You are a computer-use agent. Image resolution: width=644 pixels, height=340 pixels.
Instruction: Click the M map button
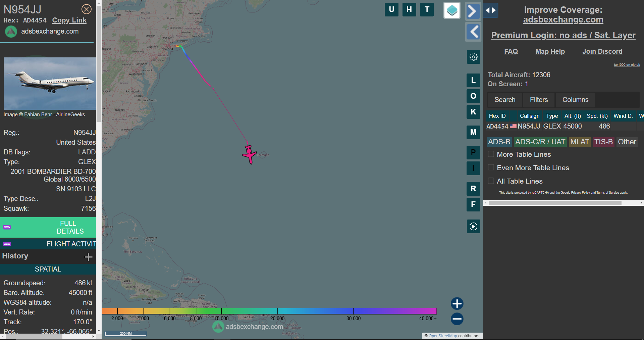pyautogui.click(x=473, y=132)
